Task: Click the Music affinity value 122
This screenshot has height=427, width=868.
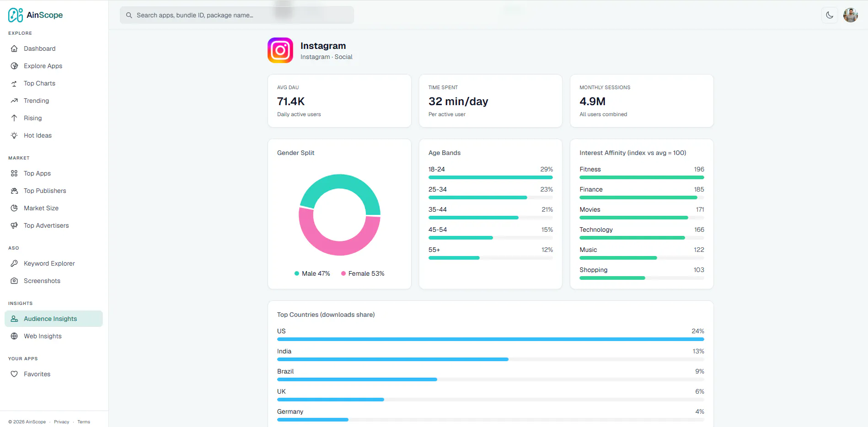Action: click(x=699, y=250)
